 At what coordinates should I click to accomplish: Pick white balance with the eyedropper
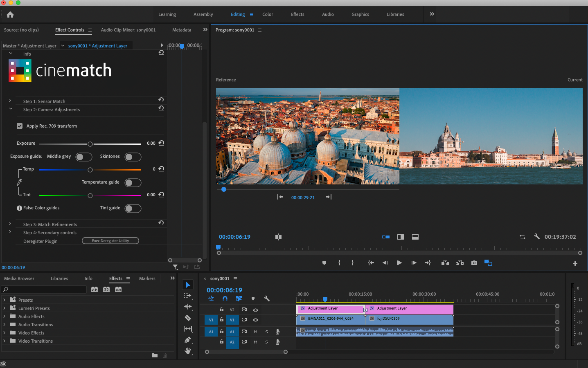tap(19, 182)
